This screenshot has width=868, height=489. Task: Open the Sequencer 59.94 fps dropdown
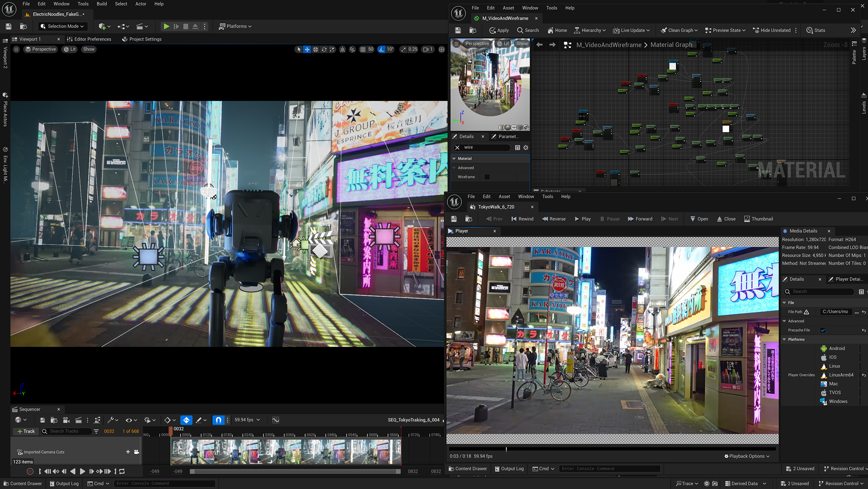pos(247,420)
